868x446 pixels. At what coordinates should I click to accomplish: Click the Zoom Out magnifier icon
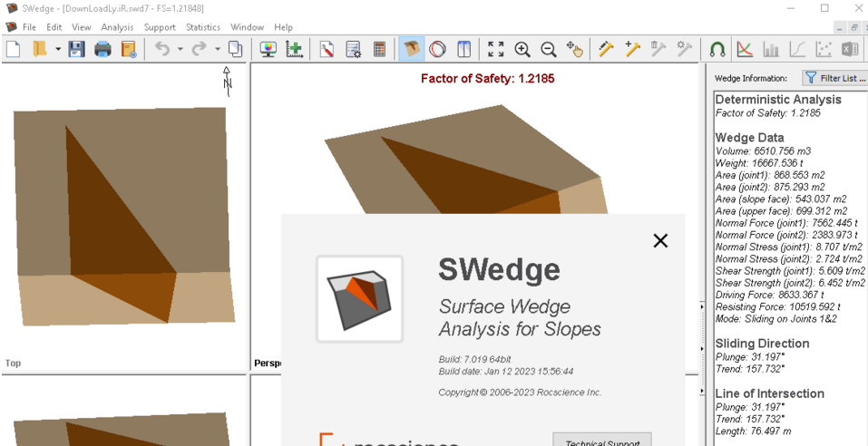(x=549, y=49)
